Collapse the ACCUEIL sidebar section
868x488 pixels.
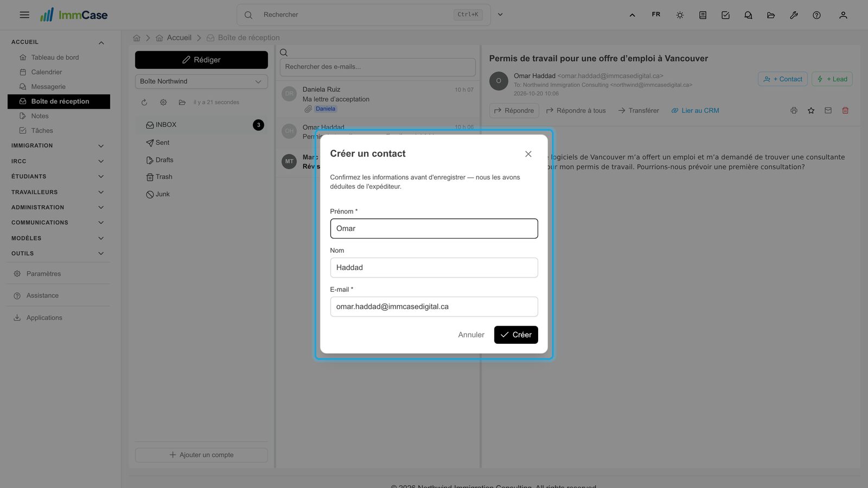pyautogui.click(x=58, y=42)
